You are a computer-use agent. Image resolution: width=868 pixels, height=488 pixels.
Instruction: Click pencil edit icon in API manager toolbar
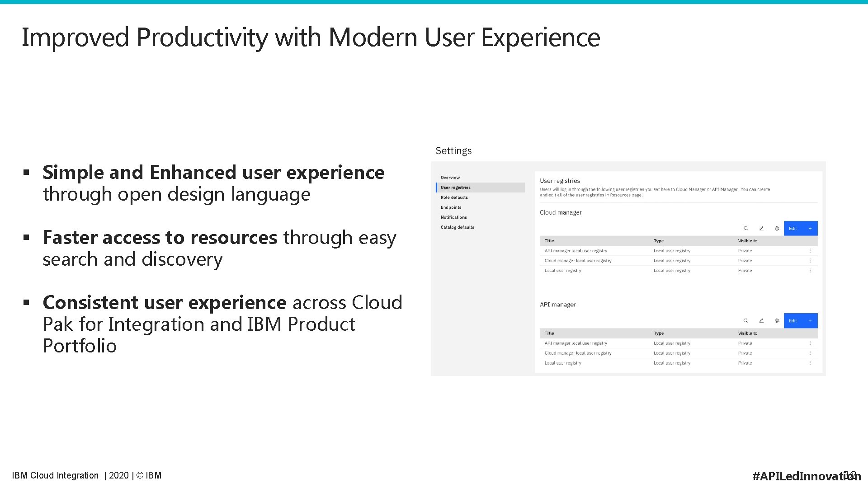[761, 321]
